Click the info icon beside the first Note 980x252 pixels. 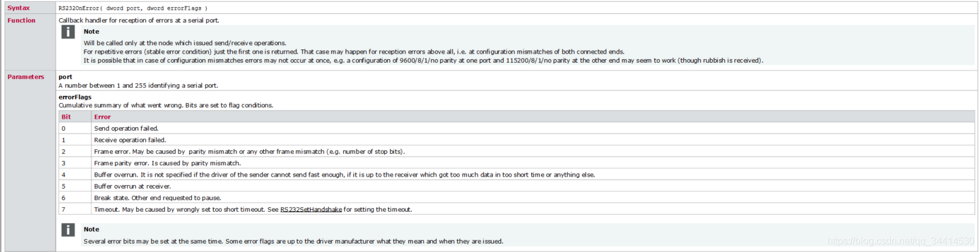click(68, 32)
